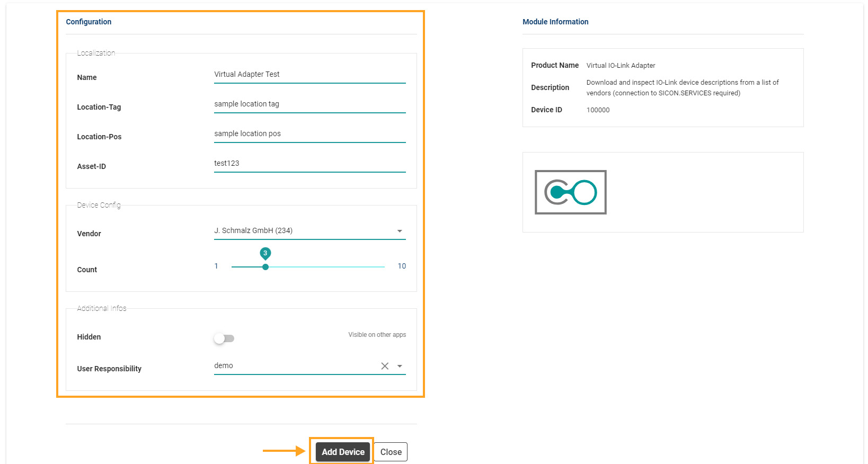Click the Device ID value 100000
The image size is (868, 464).
[x=598, y=110]
